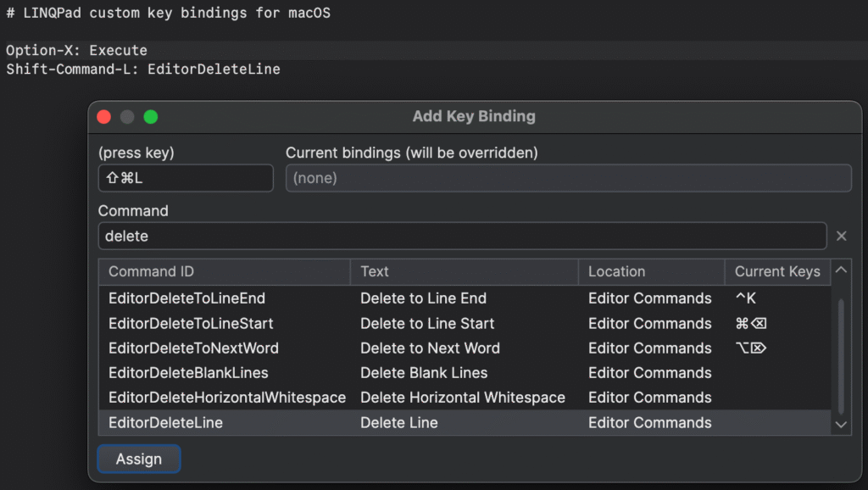868x490 pixels.
Task: Click the yellow minimize window button
Action: click(x=127, y=117)
